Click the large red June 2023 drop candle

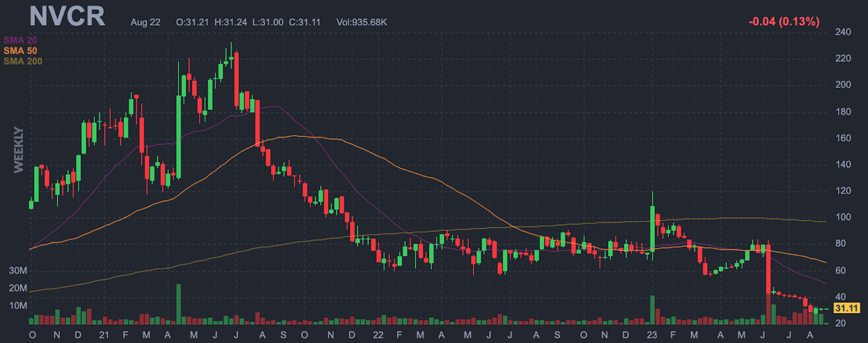pyautogui.click(x=768, y=269)
